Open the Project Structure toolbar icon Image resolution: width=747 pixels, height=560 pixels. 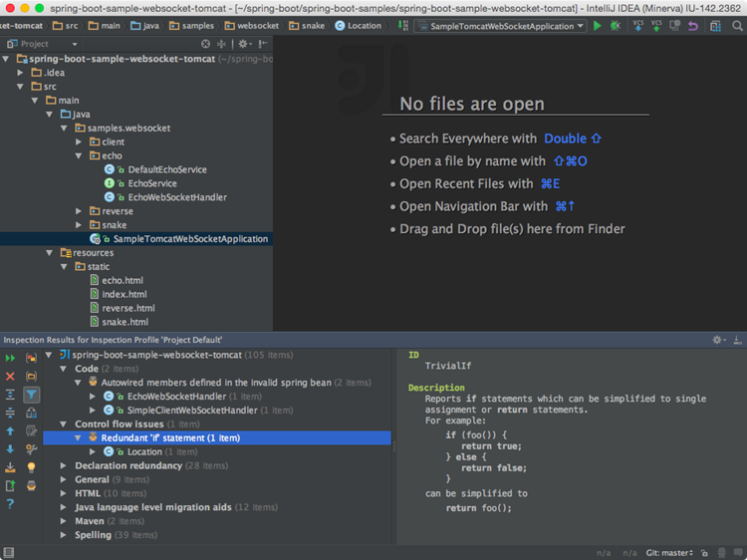click(715, 26)
